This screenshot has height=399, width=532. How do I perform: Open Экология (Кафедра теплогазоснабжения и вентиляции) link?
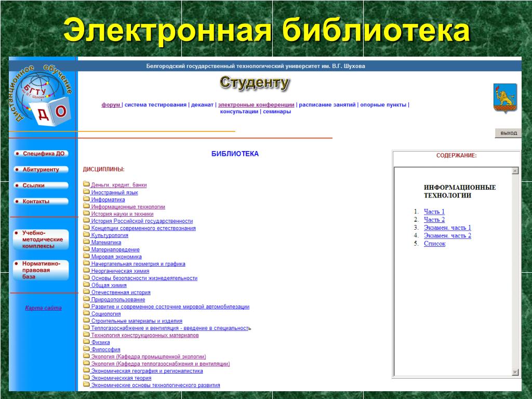click(160, 364)
